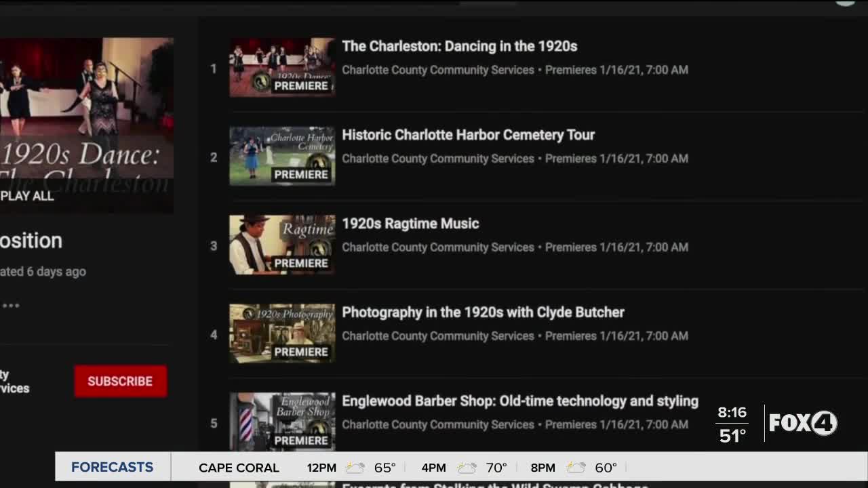Viewport: 868px width, 488px height.
Task: Click Premieres 1/16/21 text of 1920s Ragtime Music
Action: click(x=616, y=247)
